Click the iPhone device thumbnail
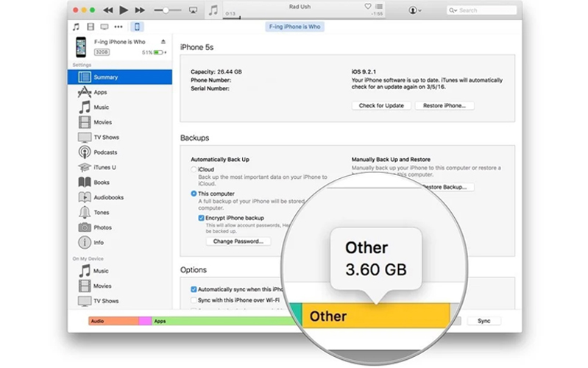The width and height of the screenshot is (588, 368). pos(81,47)
